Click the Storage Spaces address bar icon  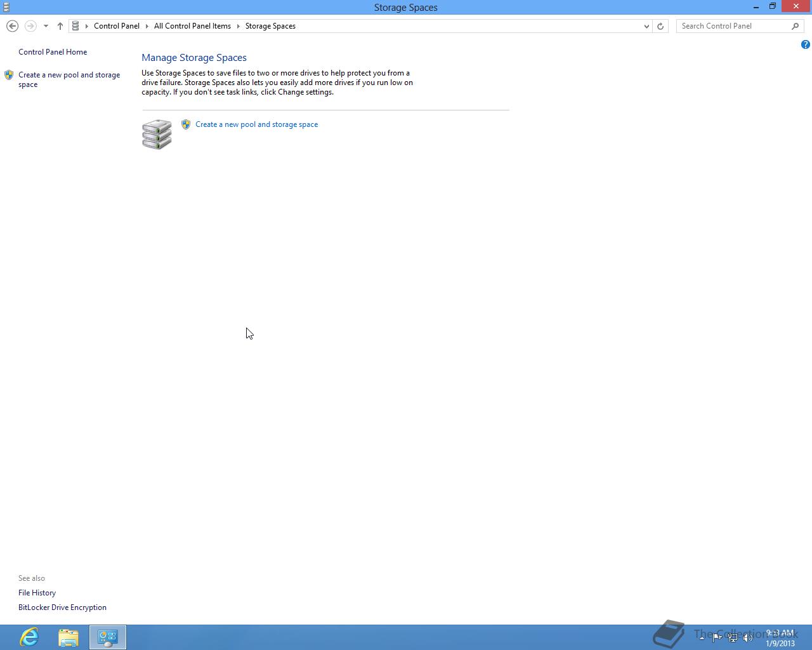coord(75,26)
